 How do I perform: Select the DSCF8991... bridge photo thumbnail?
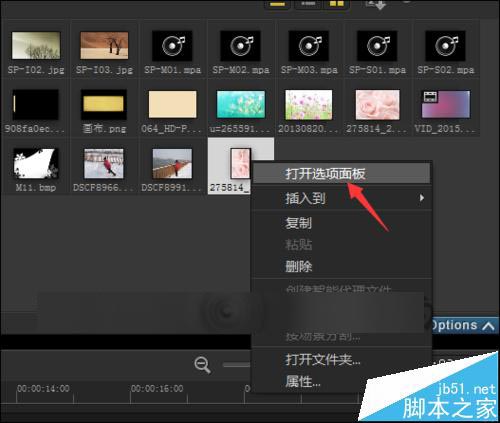tap(172, 163)
